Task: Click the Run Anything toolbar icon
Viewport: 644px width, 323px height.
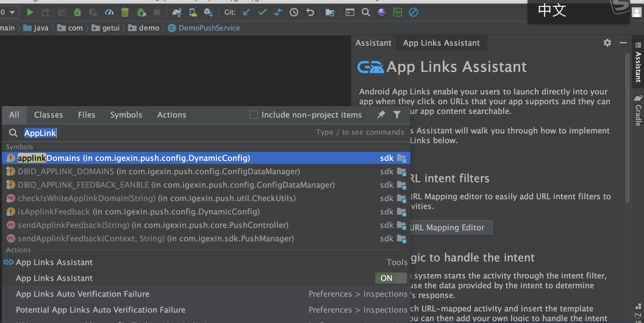Action: click(350, 12)
